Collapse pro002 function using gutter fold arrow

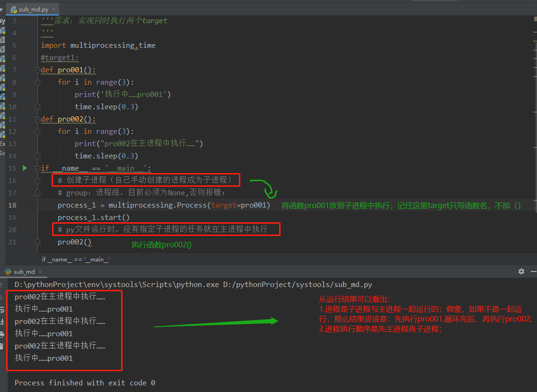coord(37,119)
